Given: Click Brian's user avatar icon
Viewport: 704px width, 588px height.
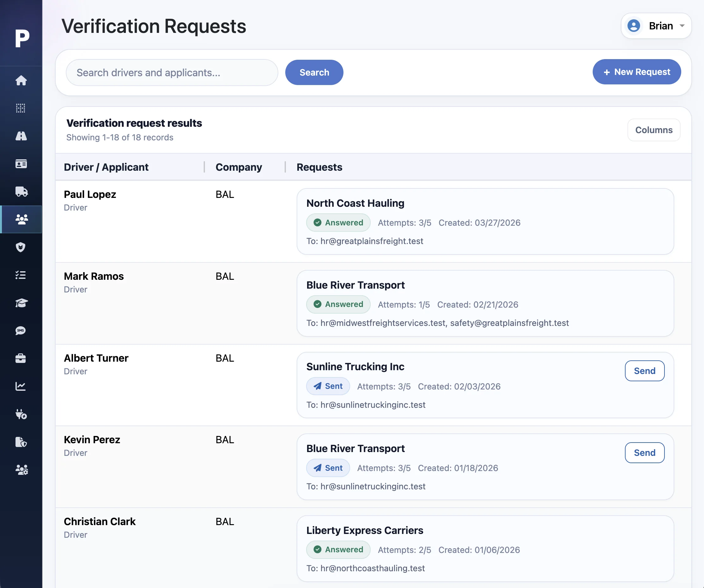Looking at the screenshot, I should click(x=633, y=26).
